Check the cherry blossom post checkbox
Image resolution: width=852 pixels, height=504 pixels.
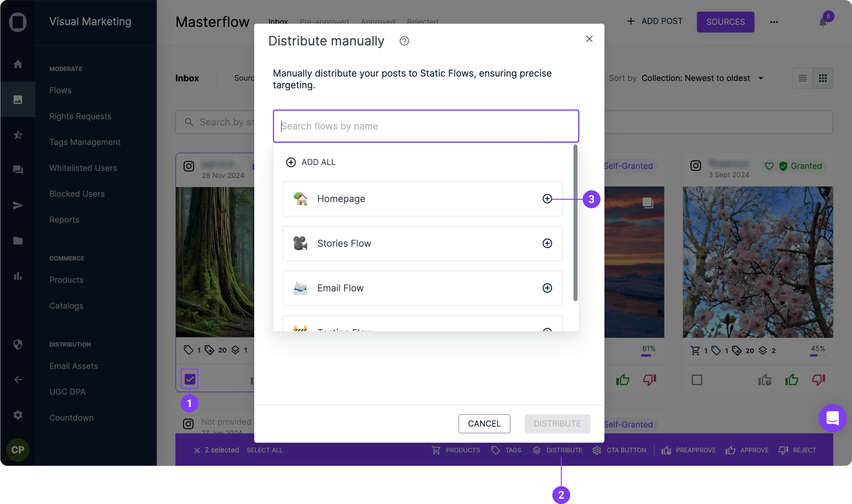pyautogui.click(x=697, y=380)
